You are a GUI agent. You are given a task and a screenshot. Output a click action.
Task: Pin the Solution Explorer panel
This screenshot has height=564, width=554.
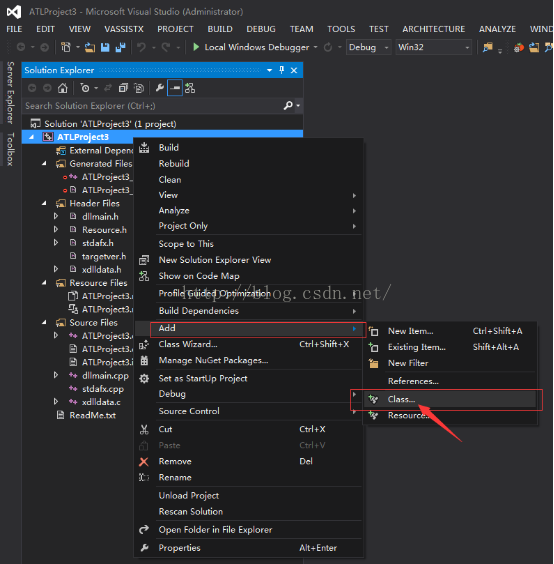[282, 70]
